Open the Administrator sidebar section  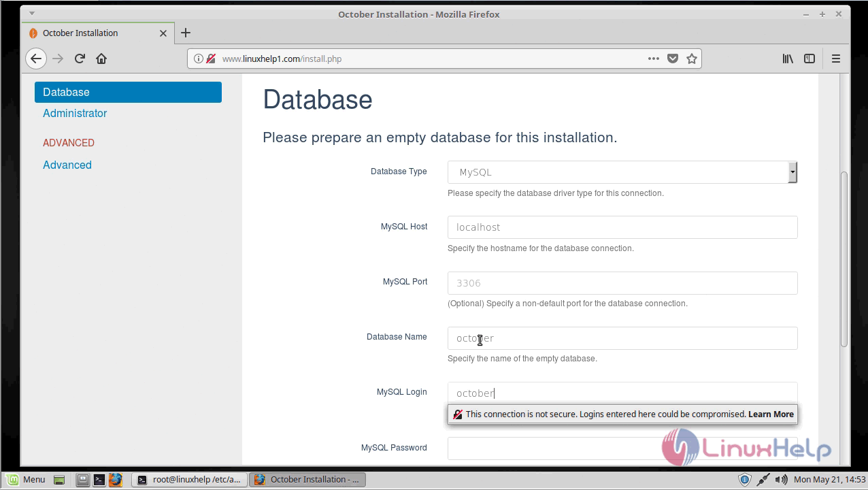[x=75, y=113]
